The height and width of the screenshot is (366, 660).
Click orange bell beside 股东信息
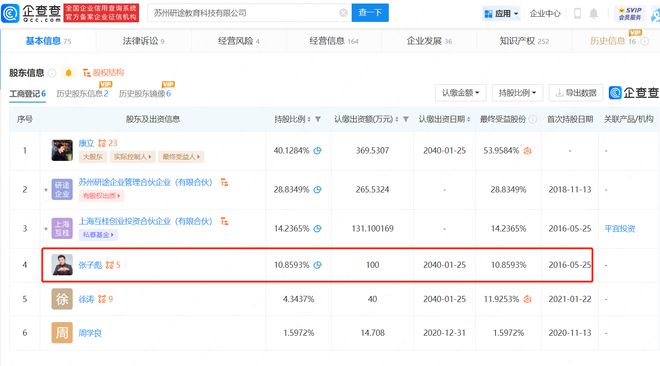coord(69,73)
